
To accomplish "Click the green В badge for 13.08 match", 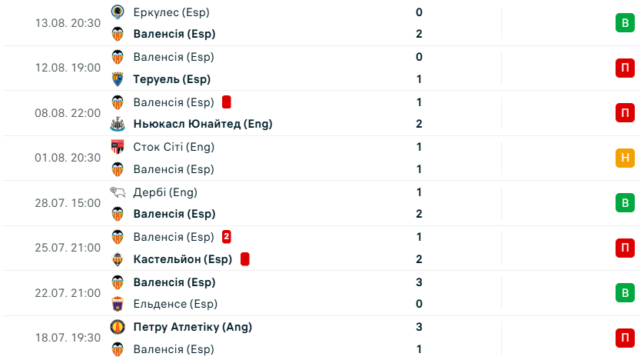I will (x=625, y=22).
